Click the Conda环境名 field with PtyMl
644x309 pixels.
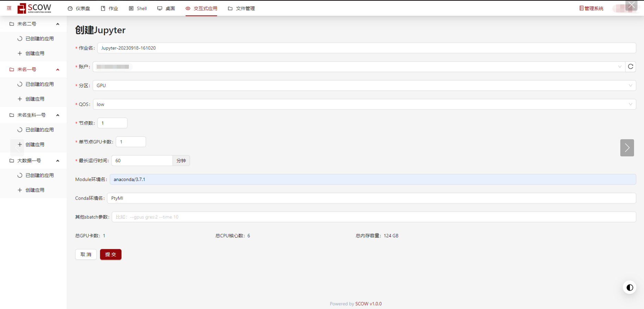[x=372, y=198]
